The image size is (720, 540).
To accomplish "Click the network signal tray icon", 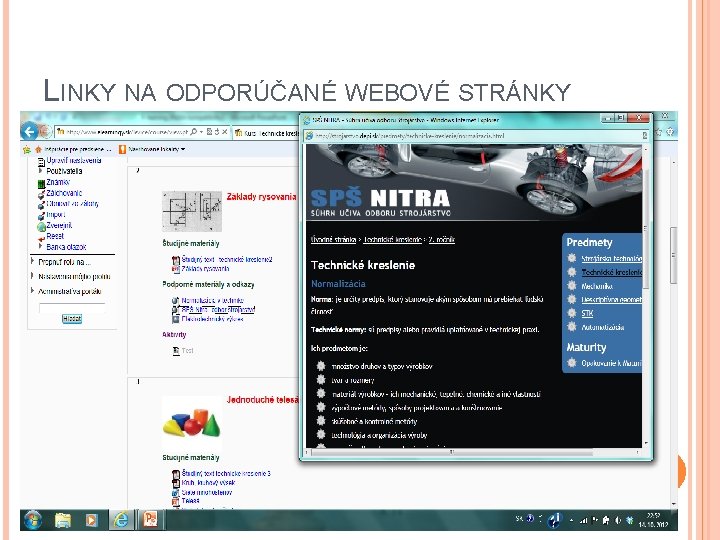I will pos(584,520).
